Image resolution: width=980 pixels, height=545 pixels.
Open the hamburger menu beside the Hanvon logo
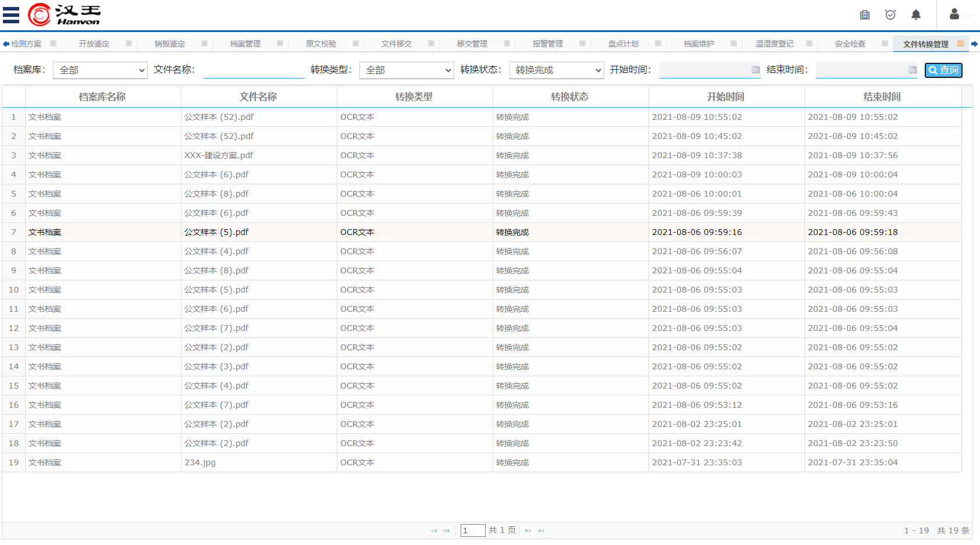(x=11, y=15)
